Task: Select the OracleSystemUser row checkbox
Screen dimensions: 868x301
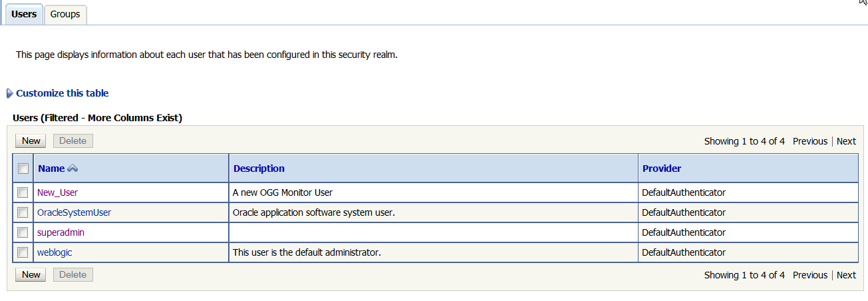Action: click(x=23, y=212)
